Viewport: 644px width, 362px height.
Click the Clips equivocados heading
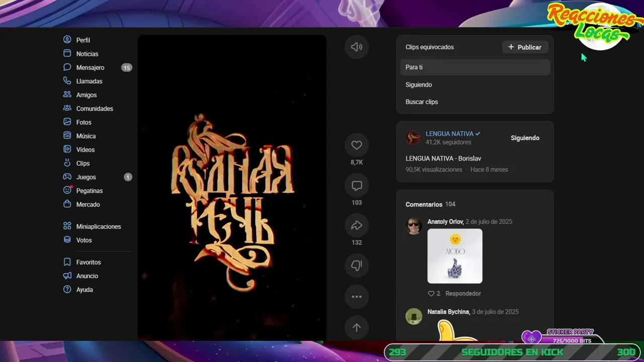pos(430,47)
